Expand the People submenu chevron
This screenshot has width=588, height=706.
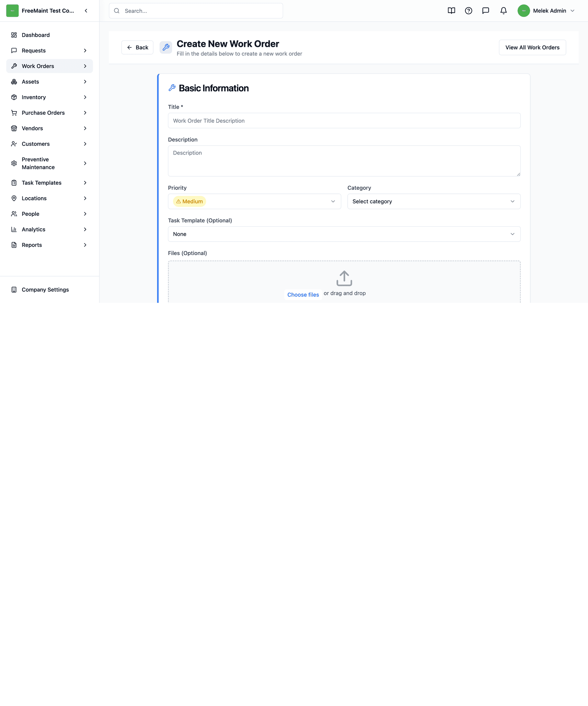pyautogui.click(x=85, y=214)
